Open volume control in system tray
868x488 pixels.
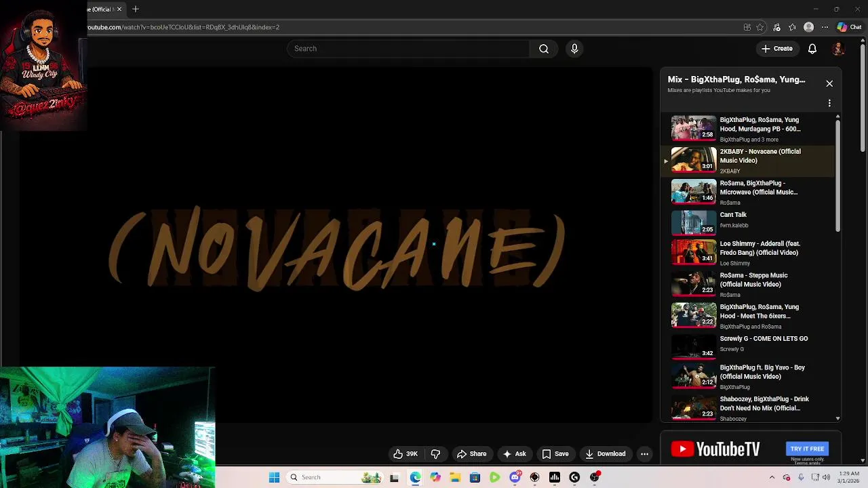click(x=826, y=477)
